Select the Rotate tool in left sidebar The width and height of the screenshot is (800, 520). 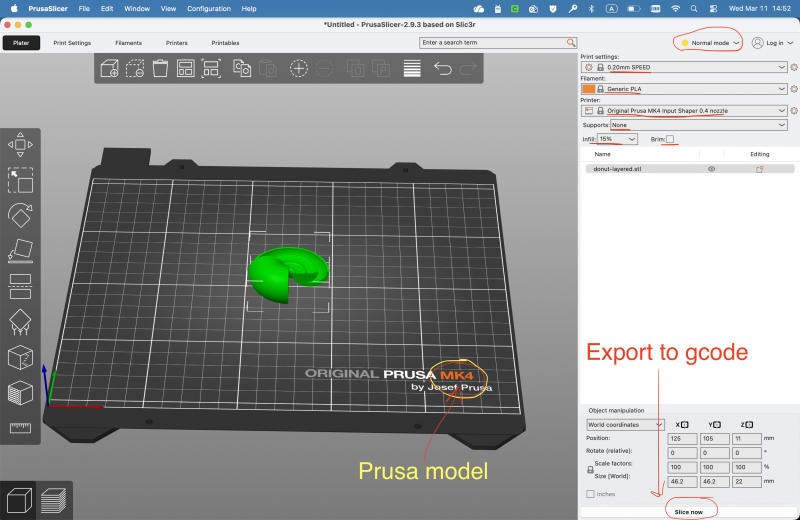pos(20,215)
